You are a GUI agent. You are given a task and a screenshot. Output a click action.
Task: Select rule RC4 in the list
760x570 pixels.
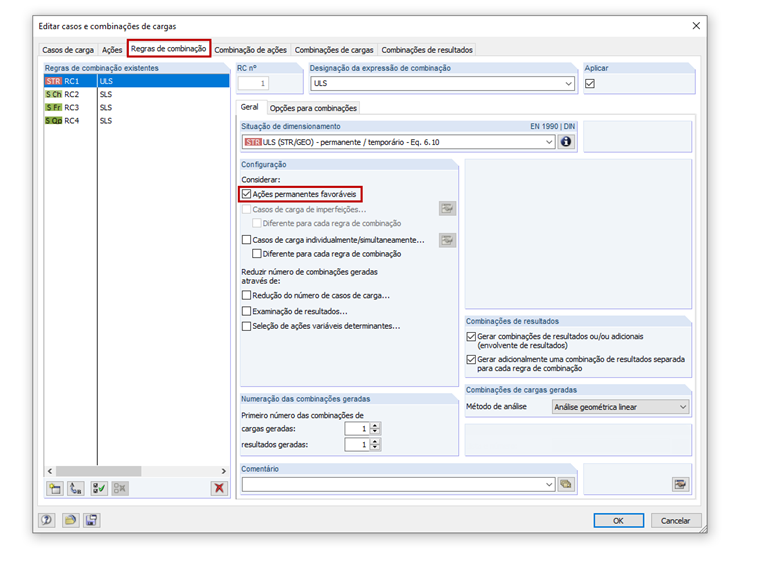[137, 120]
